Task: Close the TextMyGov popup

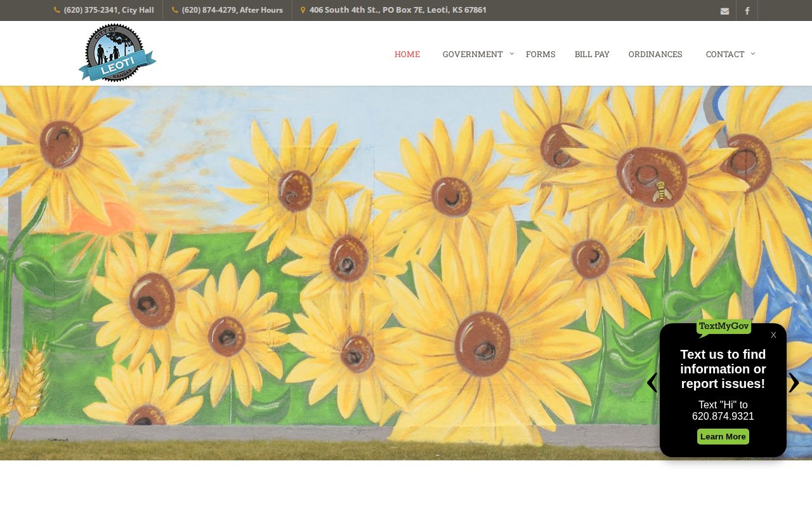Action: (x=773, y=335)
